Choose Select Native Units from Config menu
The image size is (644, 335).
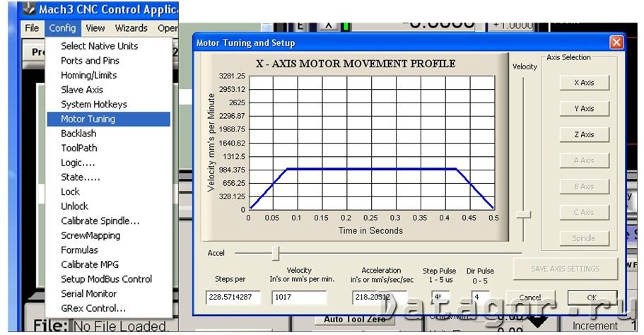click(108, 46)
